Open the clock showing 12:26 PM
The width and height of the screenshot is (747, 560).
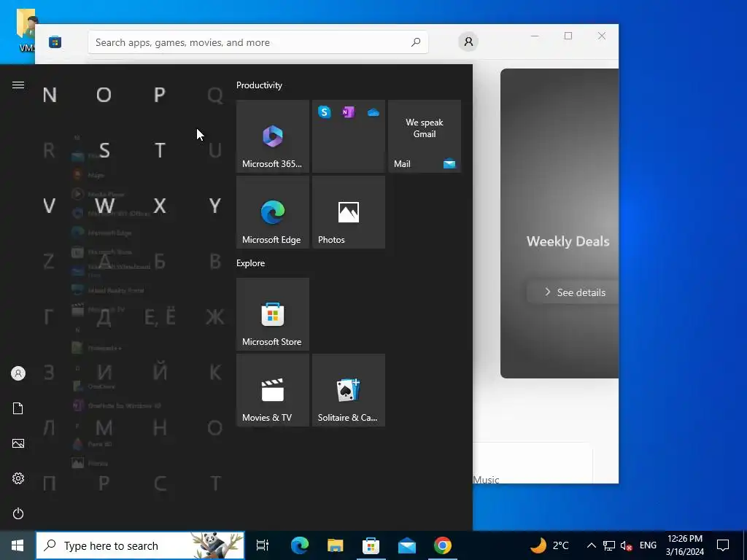coord(684,545)
